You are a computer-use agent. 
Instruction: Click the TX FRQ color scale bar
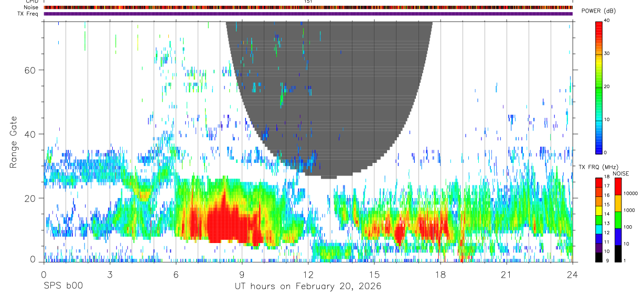pos(598,219)
